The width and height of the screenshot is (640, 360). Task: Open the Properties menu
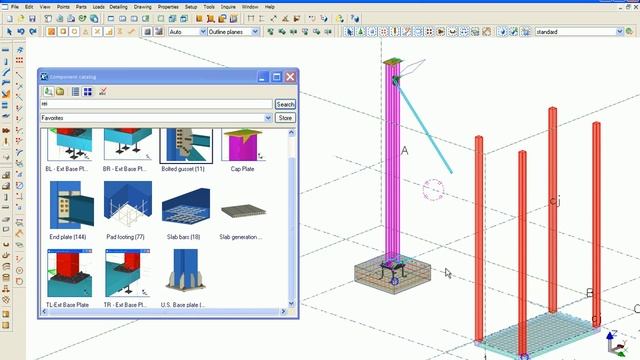pos(168,7)
